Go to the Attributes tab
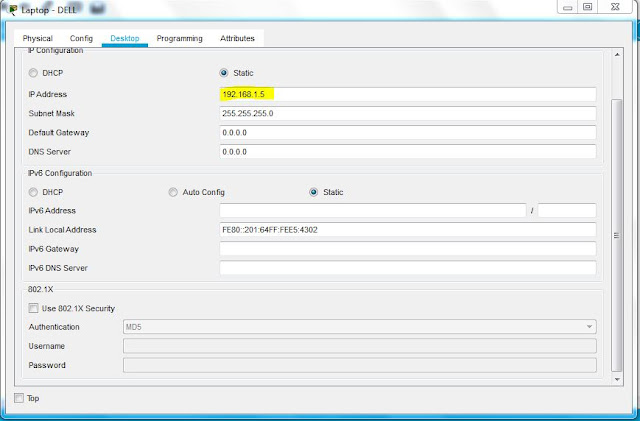Image resolution: width=640 pixels, height=421 pixels. (x=237, y=38)
